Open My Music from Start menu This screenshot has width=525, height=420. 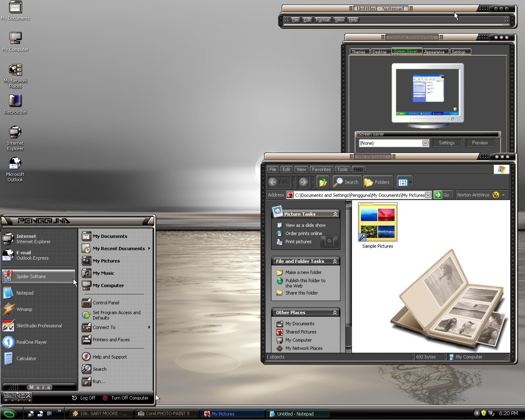point(116,273)
